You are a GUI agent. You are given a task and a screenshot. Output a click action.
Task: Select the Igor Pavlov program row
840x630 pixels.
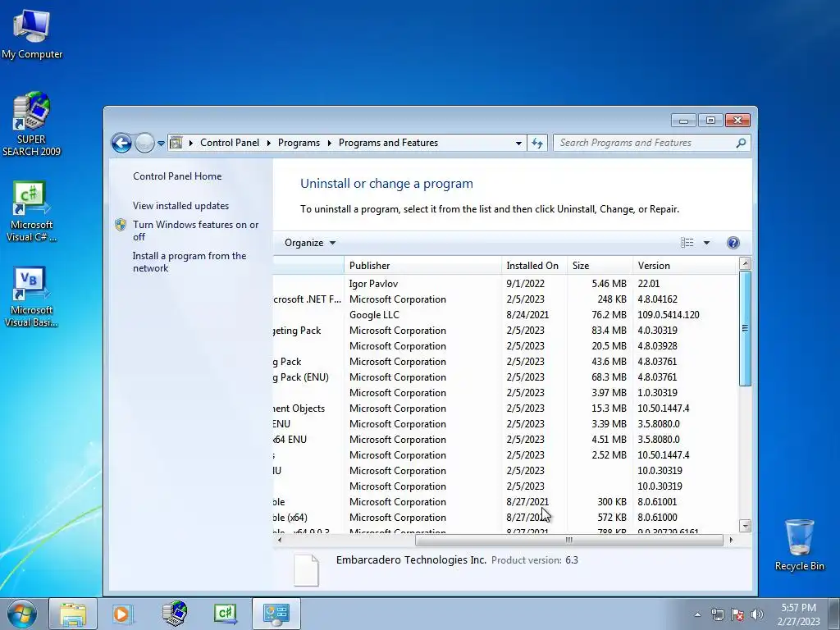point(505,283)
